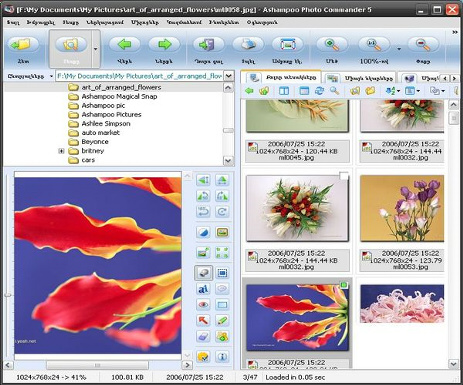The image size is (463, 385).
Task: Click the refresh icon in browser toolbar
Action: pyautogui.click(x=319, y=91)
